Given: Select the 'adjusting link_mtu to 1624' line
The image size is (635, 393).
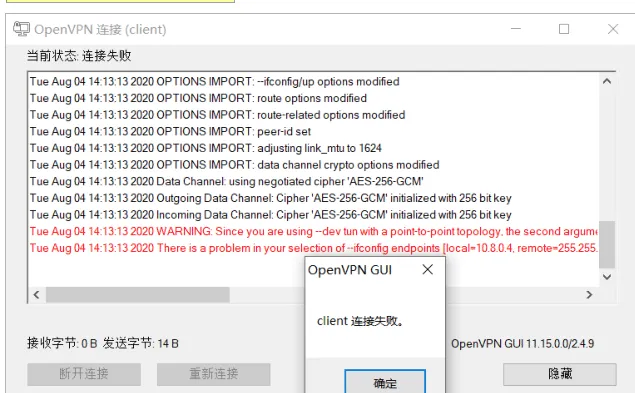Looking at the screenshot, I should click(x=206, y=148).
